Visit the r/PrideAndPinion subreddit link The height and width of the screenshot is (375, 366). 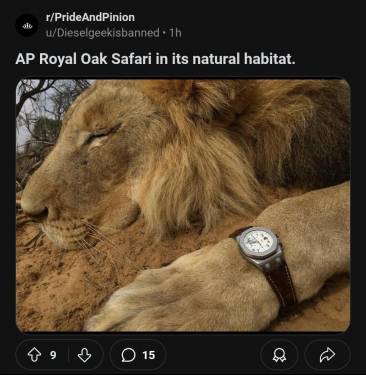90,17
